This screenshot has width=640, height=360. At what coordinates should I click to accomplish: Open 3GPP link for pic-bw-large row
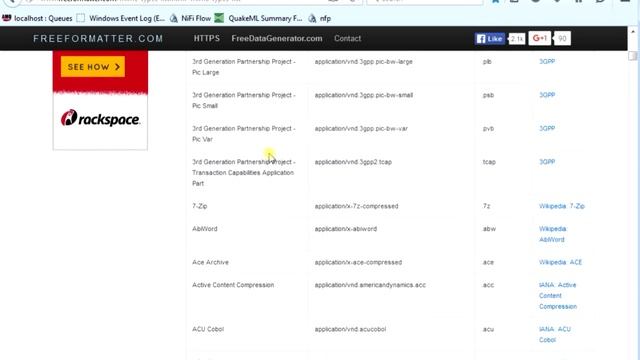pyautogui.click(x=547, y=62)
